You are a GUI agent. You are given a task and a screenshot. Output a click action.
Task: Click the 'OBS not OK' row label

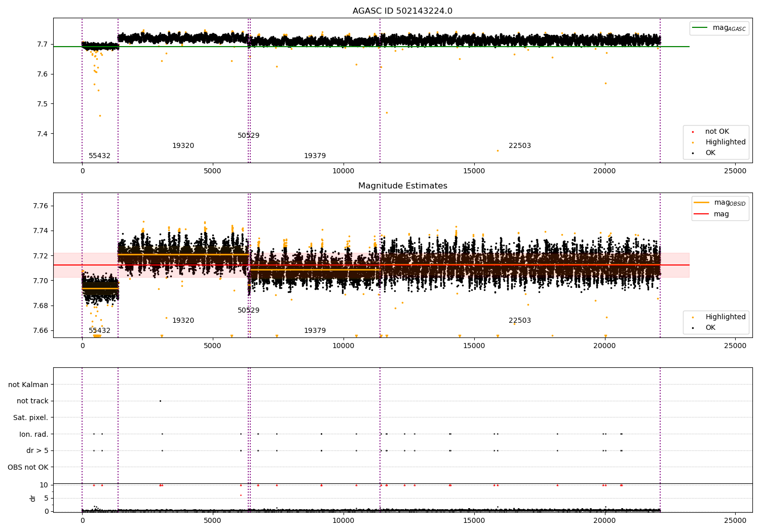click(x=28, y=467)
